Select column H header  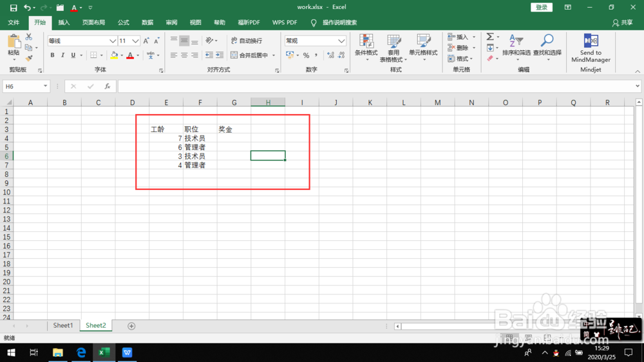point(268,102)
